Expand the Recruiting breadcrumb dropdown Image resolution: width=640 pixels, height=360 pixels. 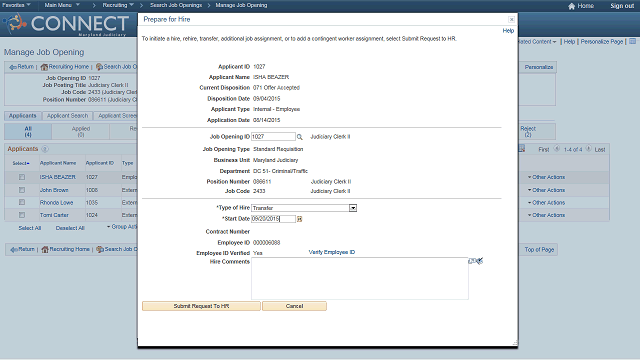(x=118, y=5)
